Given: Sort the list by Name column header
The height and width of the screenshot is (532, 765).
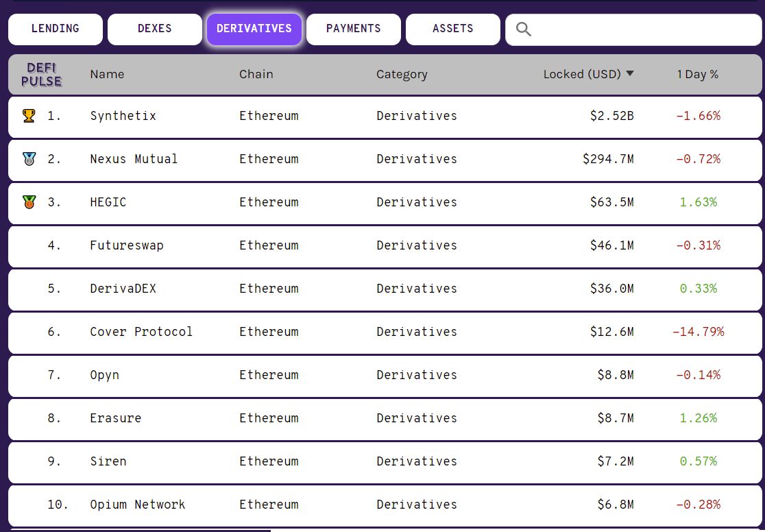Looking at the screenshot, I should tap(107, 74).
